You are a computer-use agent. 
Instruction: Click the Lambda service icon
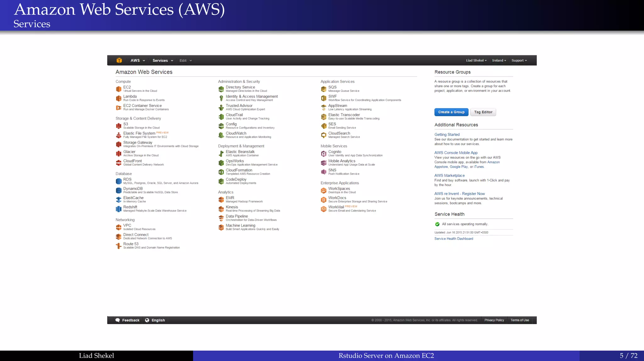click(119, 99)
